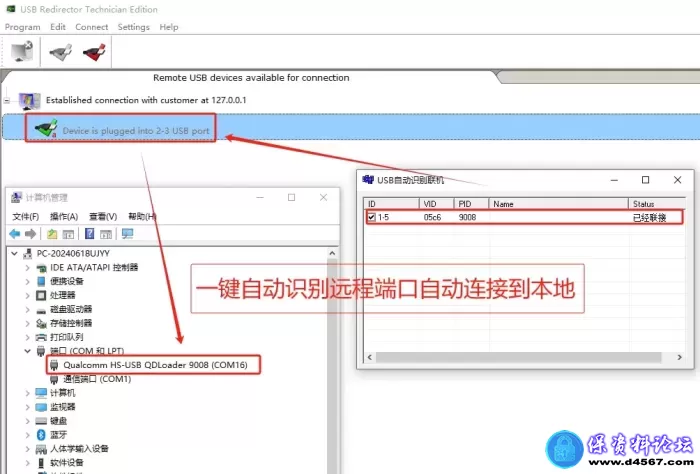Collapse the PC-20240618UJYY root node
700x474 pixels.
point(14,254)
